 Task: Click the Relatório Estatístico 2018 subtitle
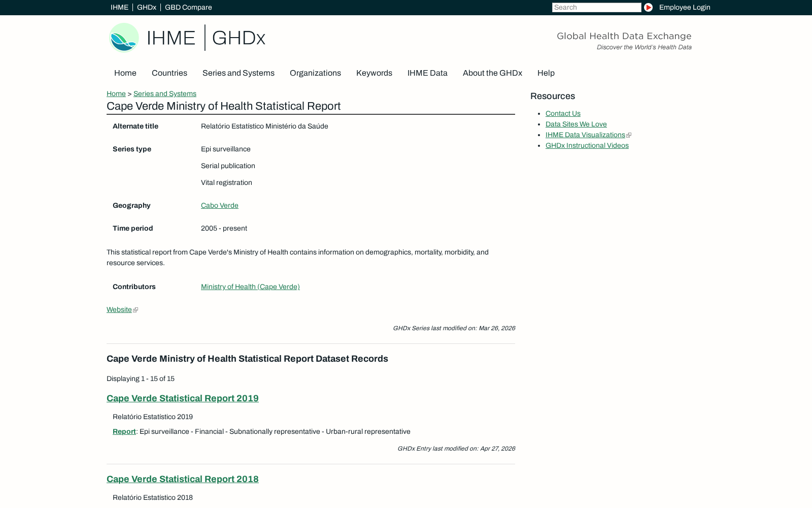(x=153, y=498)
